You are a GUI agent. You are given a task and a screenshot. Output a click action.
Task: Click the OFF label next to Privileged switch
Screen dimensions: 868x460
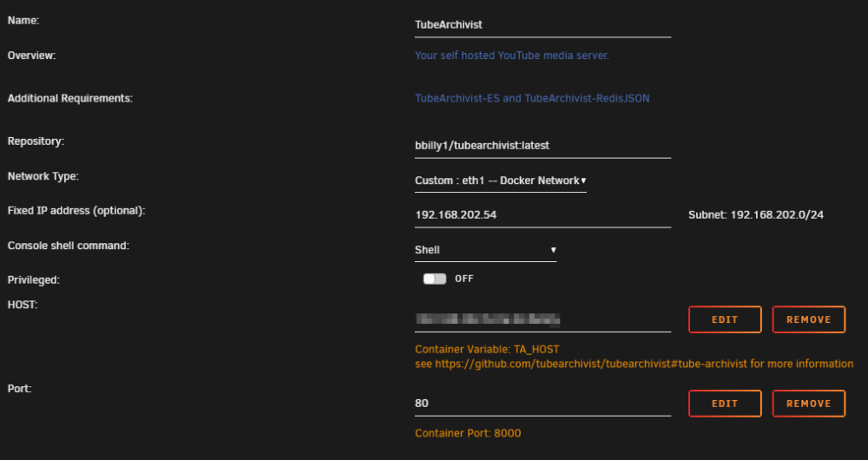click(464, 279)
